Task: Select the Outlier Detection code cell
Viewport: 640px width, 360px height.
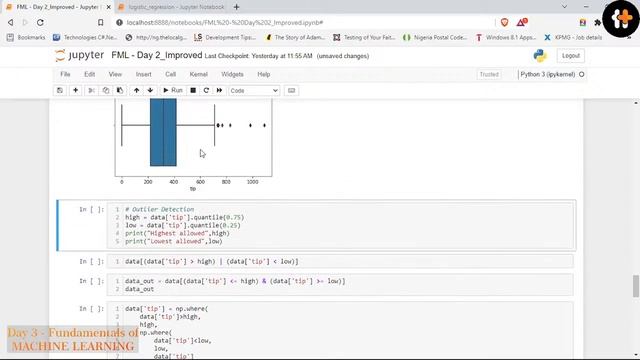Action: pos(340,225)
